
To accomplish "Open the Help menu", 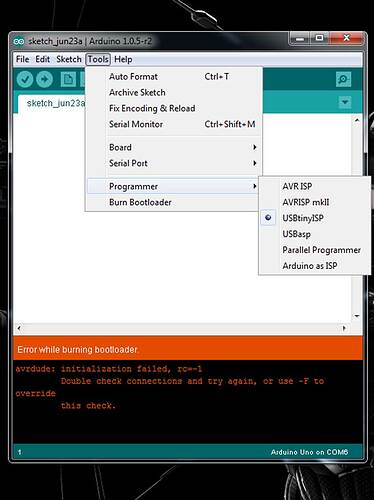I will [123, 59].
